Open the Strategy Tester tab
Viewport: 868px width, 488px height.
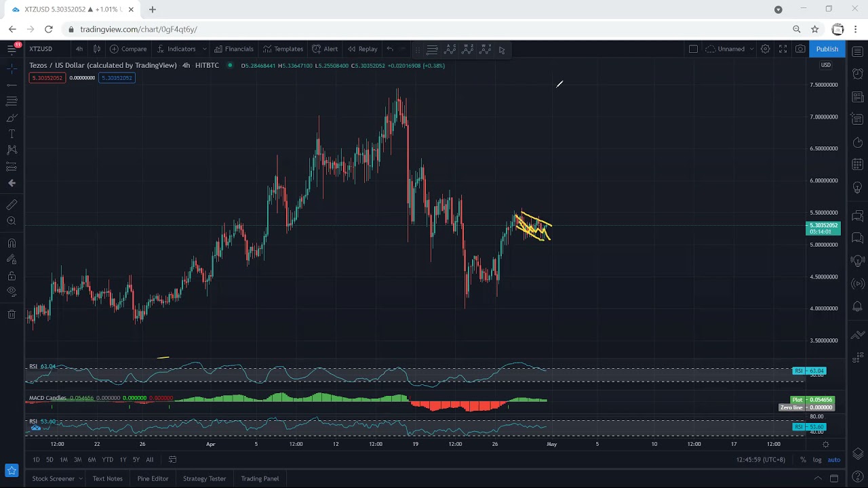(x=204, y=479)
